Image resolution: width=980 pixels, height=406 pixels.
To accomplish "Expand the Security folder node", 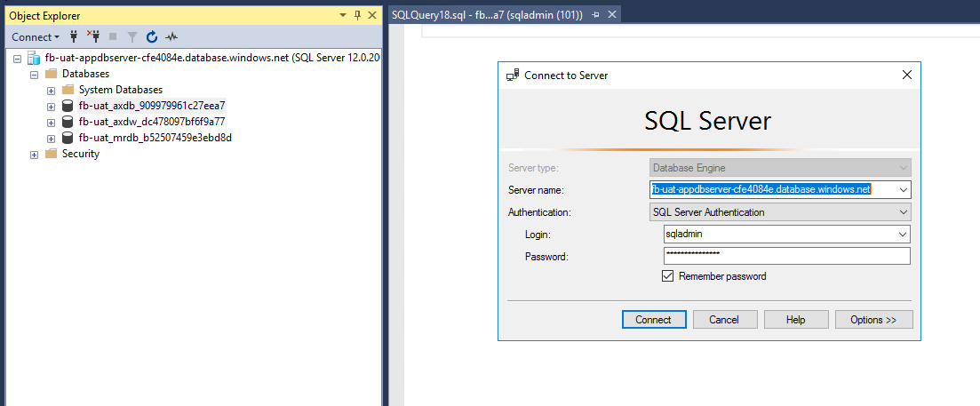I will (35, 155).
